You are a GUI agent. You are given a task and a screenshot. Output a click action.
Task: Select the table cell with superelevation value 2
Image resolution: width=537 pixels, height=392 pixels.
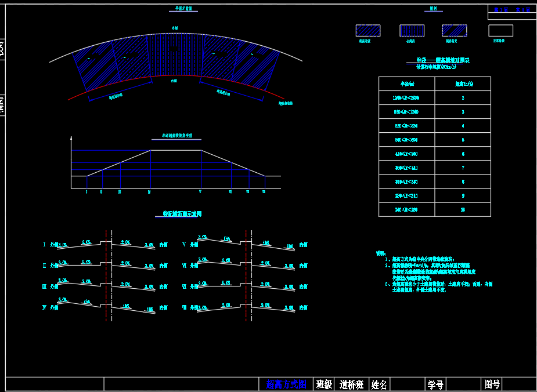pos(463,98)
